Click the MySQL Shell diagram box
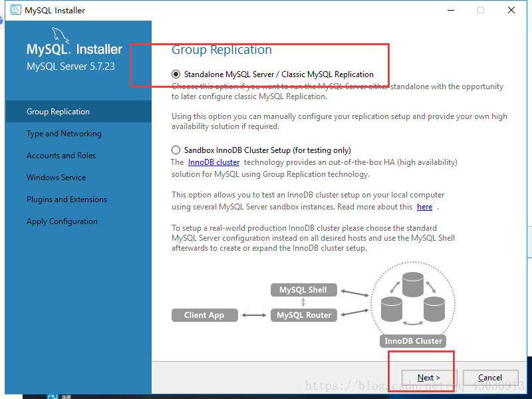Screen dimensions: 532x399 [x=304, y=290]
